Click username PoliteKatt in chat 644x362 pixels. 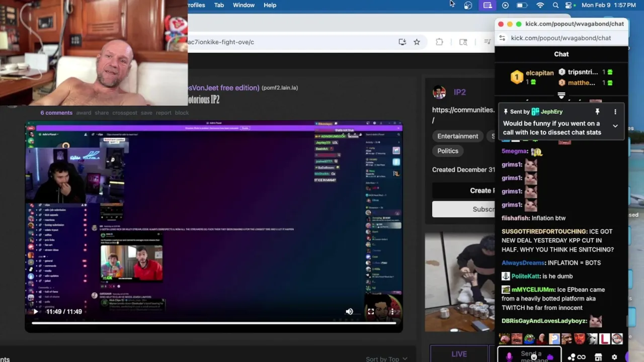pyautogui.click(x=526, y=276)
